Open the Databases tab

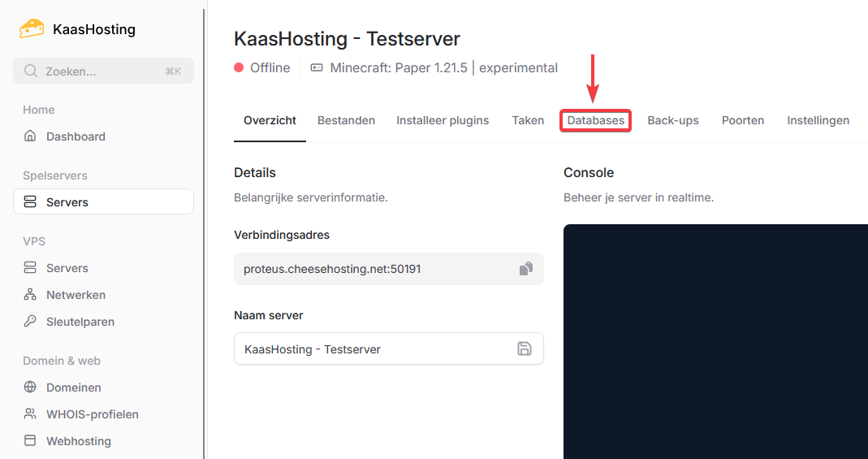[x=596, y=120]
